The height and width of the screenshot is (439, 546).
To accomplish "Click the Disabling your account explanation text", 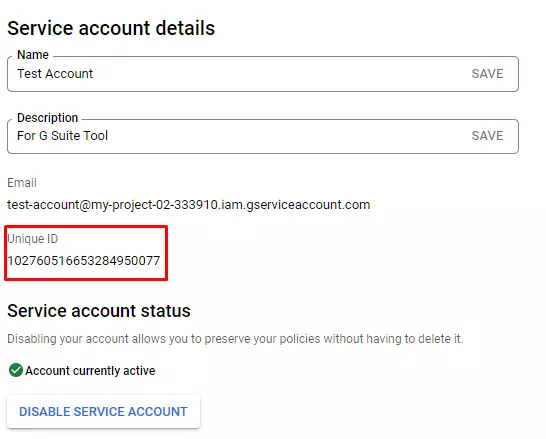I will click(x=235, y=338).
